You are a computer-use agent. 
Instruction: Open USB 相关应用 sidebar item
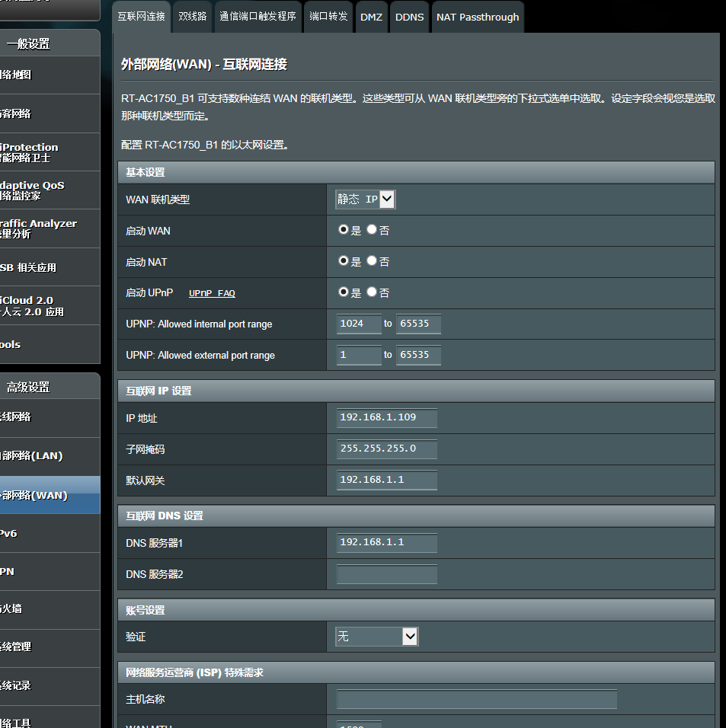click(x=50, y=267)
